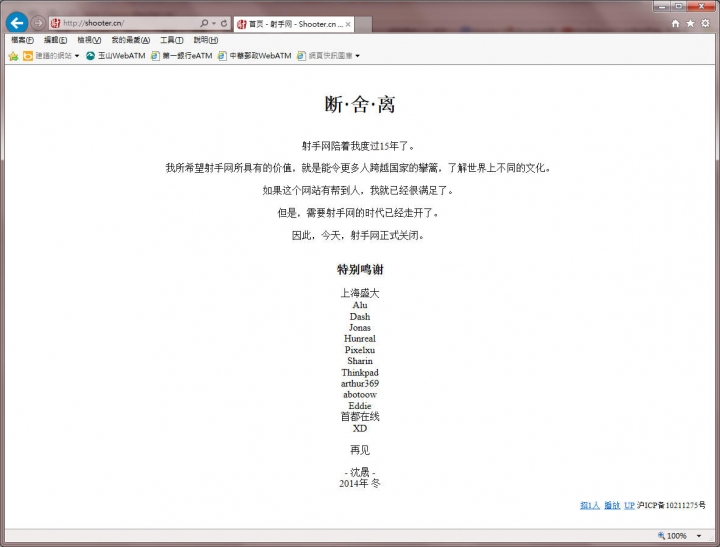Click the name 首都在线 in the list
Screen dimensions: 720x547
tap(360, 417)
